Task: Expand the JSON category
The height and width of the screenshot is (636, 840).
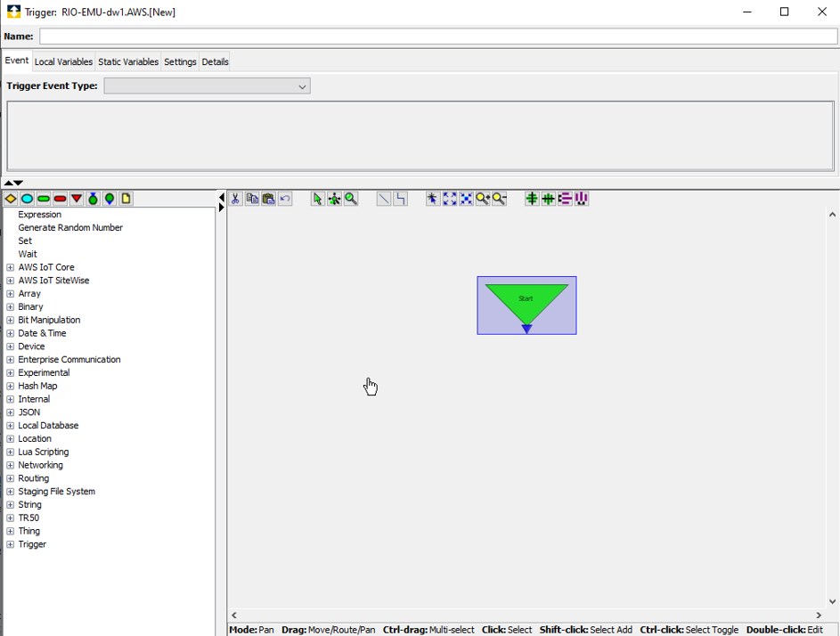Action: point(10,412)
